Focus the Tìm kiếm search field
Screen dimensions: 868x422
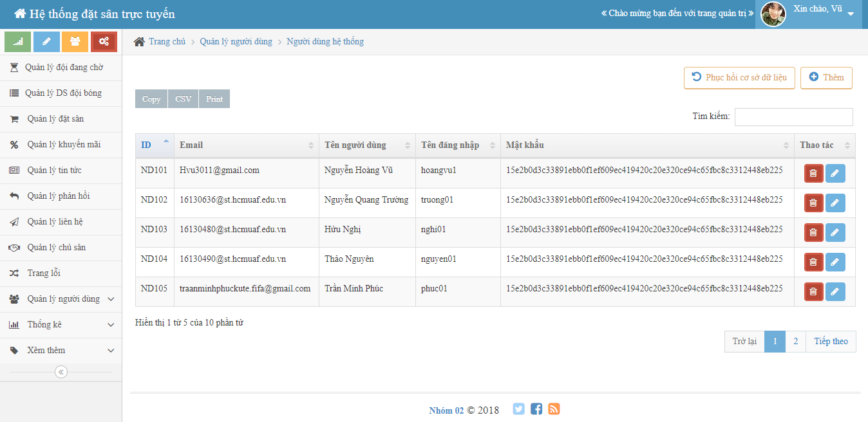coord(793,117)
